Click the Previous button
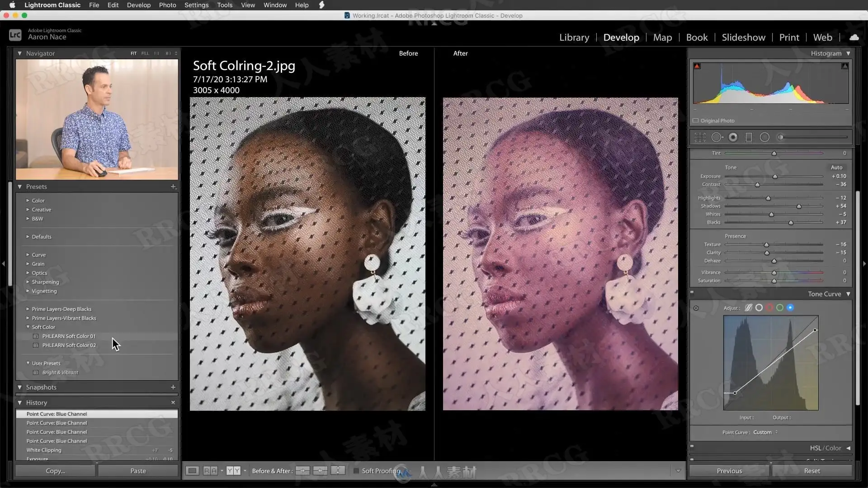 [729, 471]
